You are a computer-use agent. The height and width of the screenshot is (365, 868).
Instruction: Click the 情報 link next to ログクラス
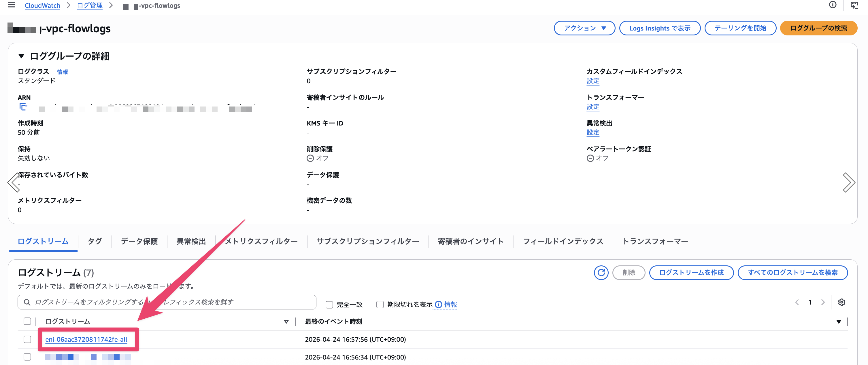(x=62, y=71)
